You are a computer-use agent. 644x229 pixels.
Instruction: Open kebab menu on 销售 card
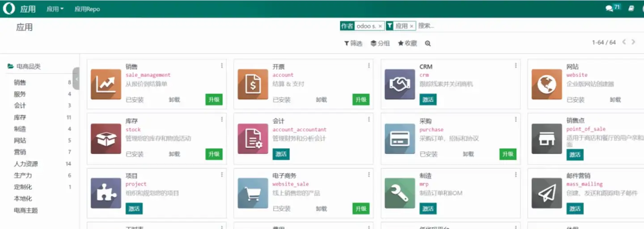(222, 66)
